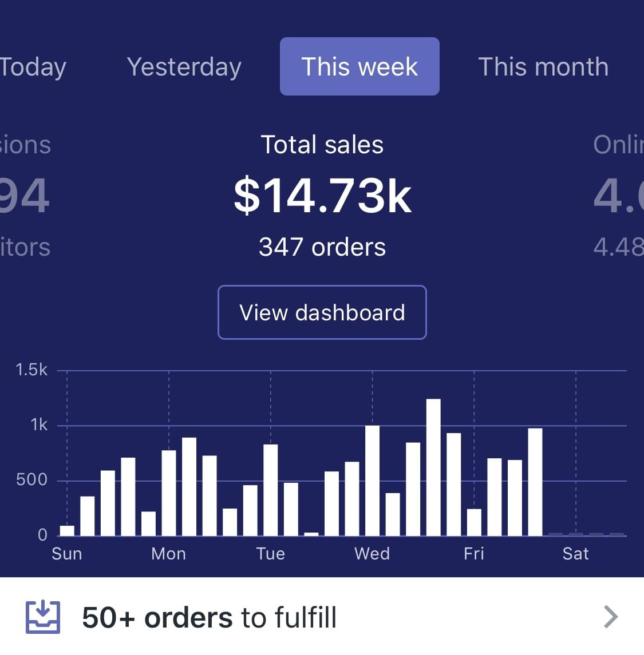This screenshot has width=644, height=655.
Task: Select the Tue label on chart axis
Action: 270,554
